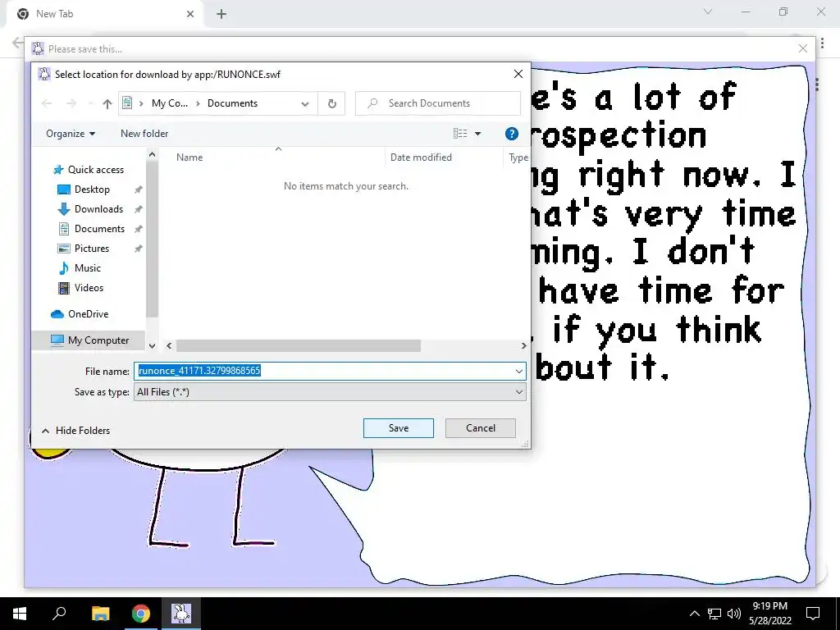Open the network status tray icon

point(714,614)
